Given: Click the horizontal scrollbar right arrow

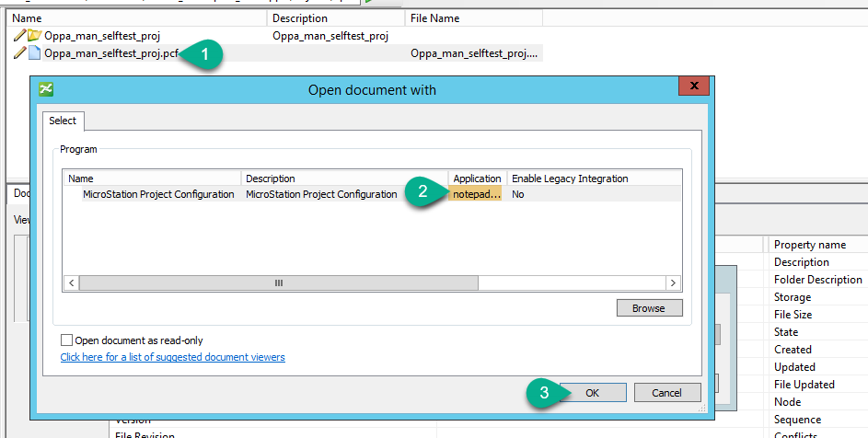Looking at the screenshot, I should pyautogui.click(x=673, y=283).
